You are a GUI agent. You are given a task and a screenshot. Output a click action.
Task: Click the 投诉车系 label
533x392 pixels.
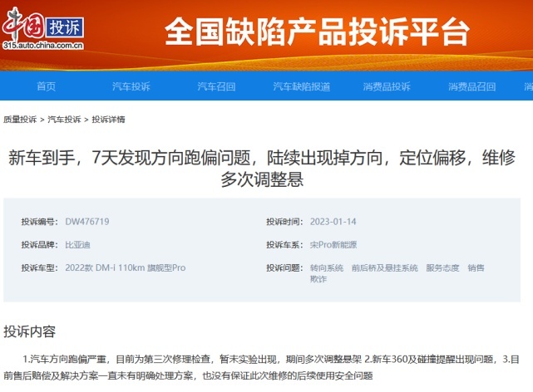(x=284, y=245)
